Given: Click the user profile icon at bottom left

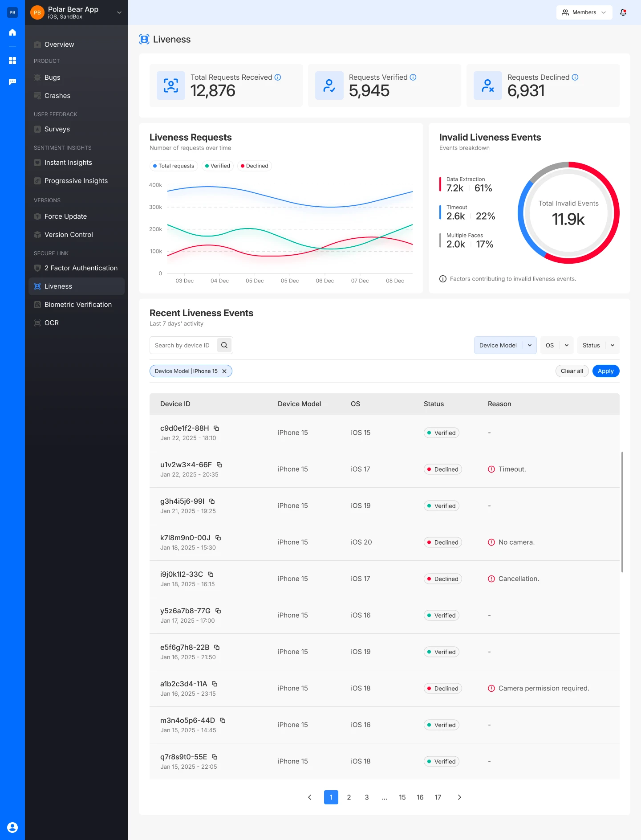Looking at the screenshot, I should [x=12, y=828].
